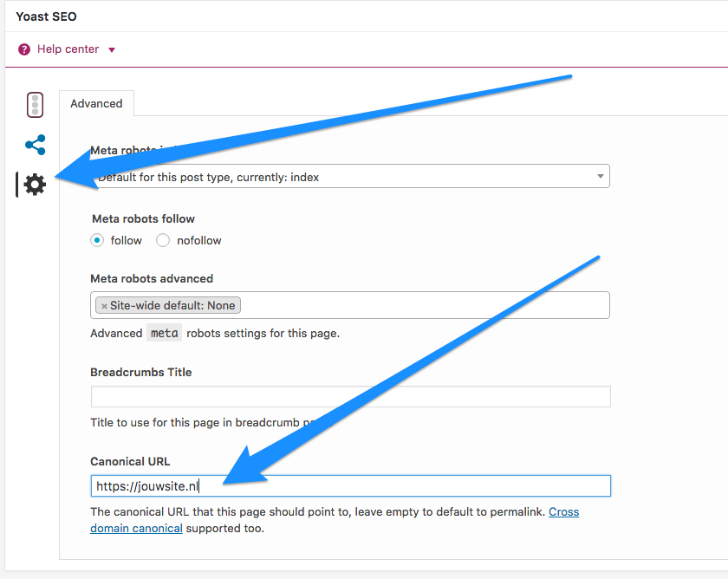This screenshot has height=579, width=728.
Task: Switch to the Advanced tab
Action: pyautogui.click(x=96, y=103)
